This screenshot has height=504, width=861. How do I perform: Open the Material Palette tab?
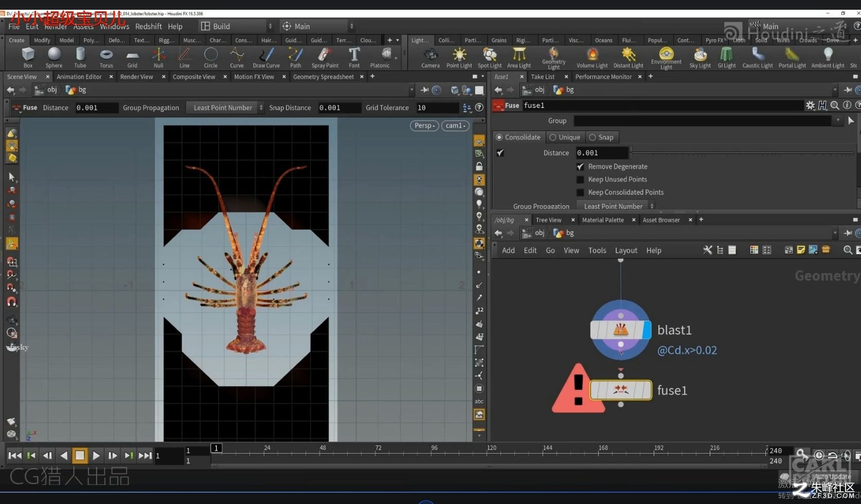603,220
